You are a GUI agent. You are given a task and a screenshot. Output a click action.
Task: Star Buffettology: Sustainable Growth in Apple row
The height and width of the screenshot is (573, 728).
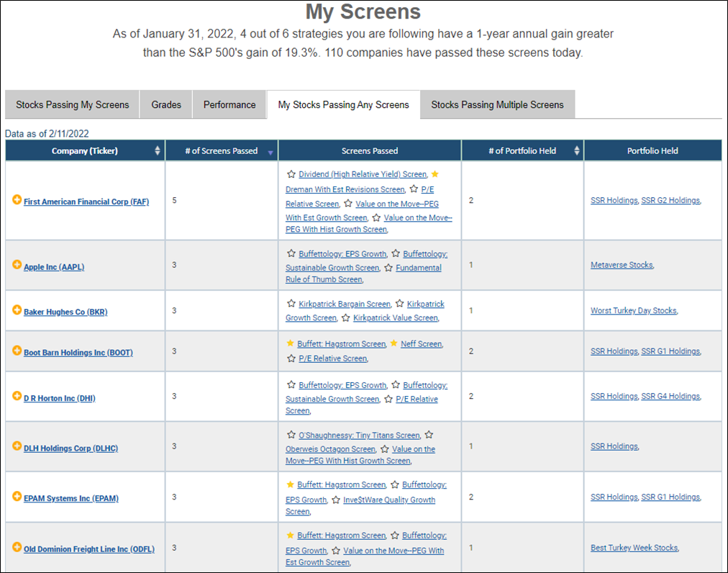click(x=396, y=253)
